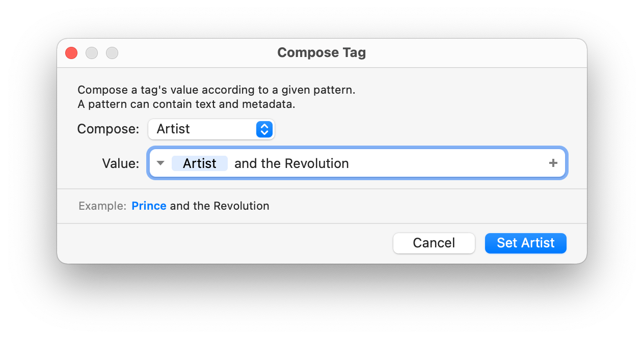Open the Compose dropdown showing Artist
The height and width of the screenshot is (339, 644).
tap(211, 129)
